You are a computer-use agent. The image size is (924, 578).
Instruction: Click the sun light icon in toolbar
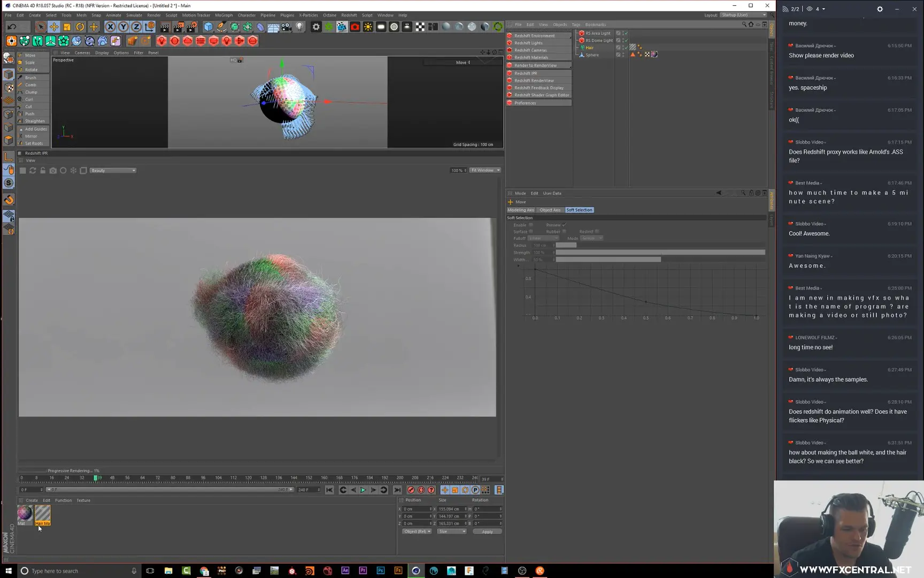click(368, 27)
